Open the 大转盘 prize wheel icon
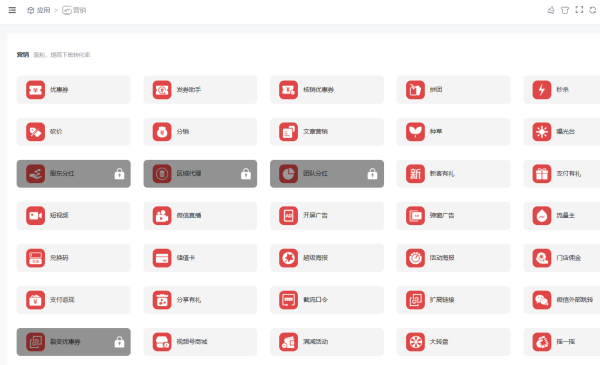 [x=415, y=342]
